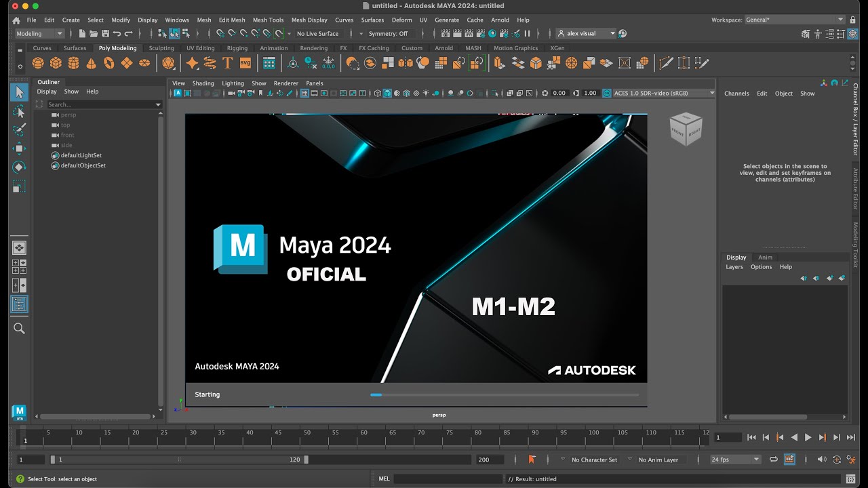Click the ViewCube in the viewport

click(x=686, y=128)
